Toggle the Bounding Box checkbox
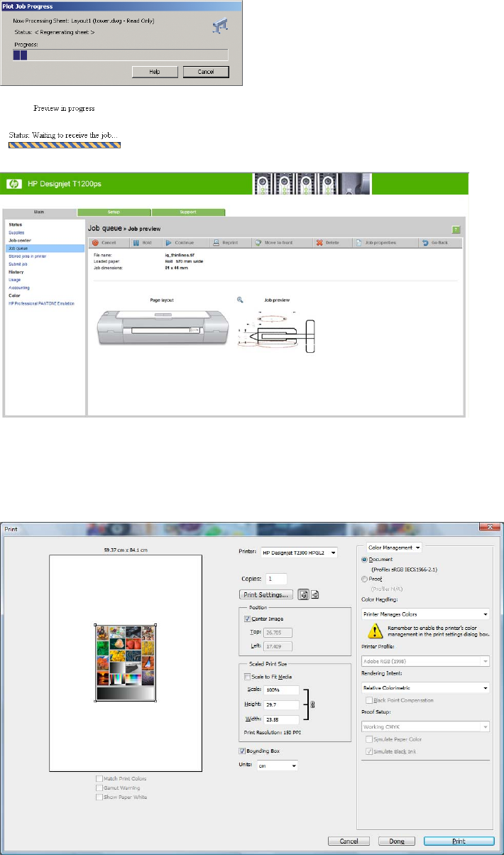This screenshot has height=855, width=504. [243, 751]
